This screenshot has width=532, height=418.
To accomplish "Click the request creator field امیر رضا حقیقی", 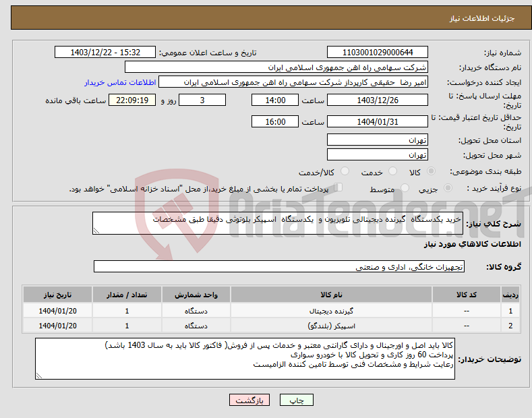I will click(293, 82).
